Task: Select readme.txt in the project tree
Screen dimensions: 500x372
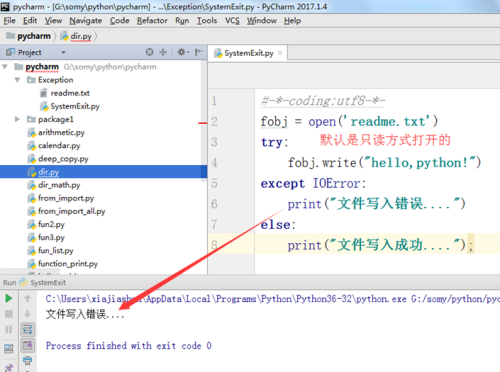Action: [x=70, y=93]
